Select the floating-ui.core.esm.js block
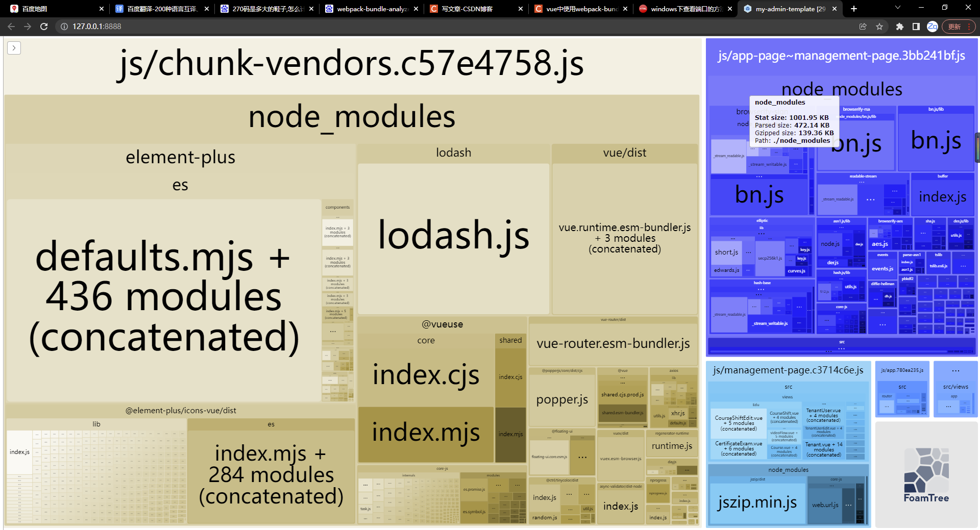Image resolution: width=980 pixels, height=530 pixels. (x=549, y=457)
